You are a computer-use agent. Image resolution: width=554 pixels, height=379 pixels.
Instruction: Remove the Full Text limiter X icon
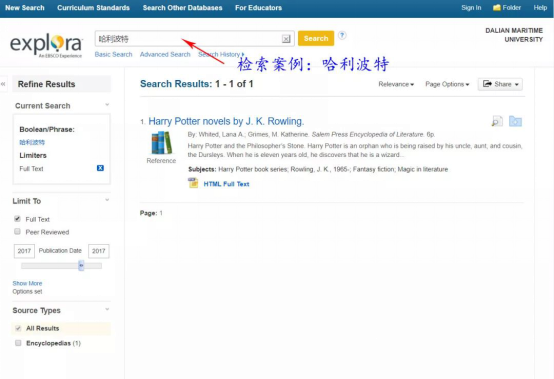(100, 168)
